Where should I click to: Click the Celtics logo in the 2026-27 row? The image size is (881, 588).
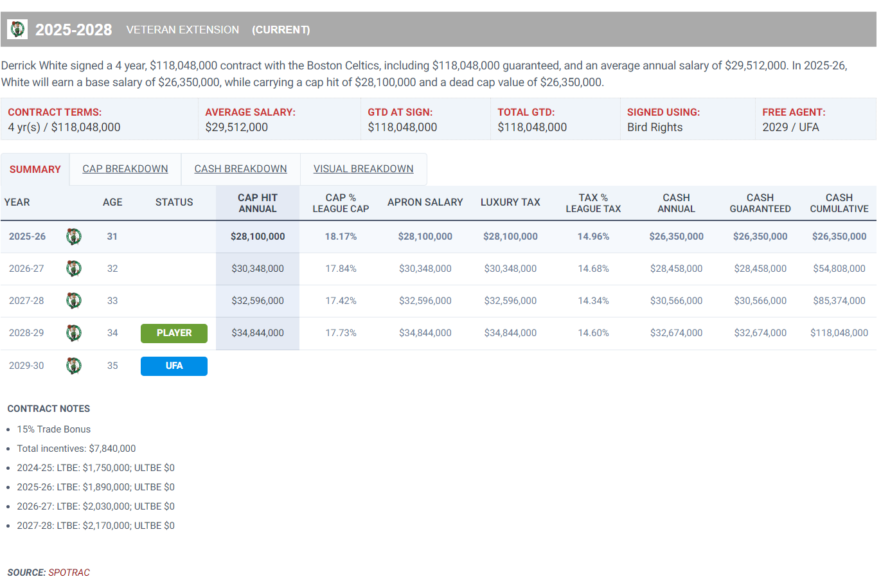74,269
